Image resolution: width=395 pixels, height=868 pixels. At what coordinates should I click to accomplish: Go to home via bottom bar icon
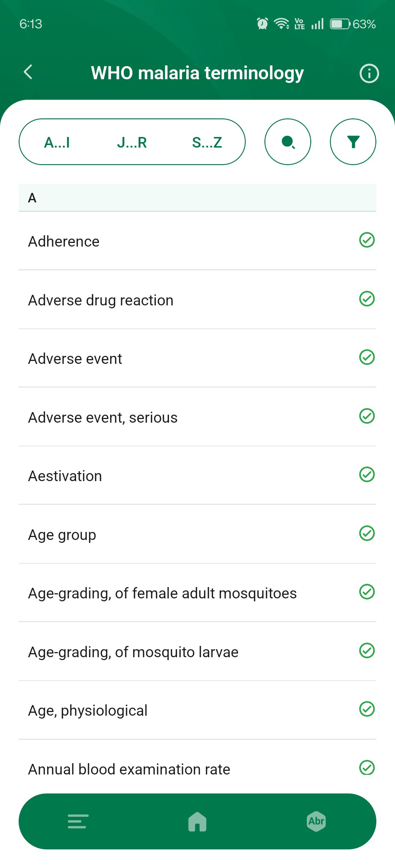197,821
